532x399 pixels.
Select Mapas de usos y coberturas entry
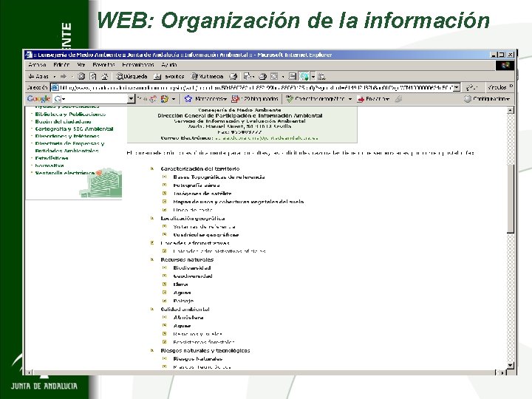tap(238, 202)
